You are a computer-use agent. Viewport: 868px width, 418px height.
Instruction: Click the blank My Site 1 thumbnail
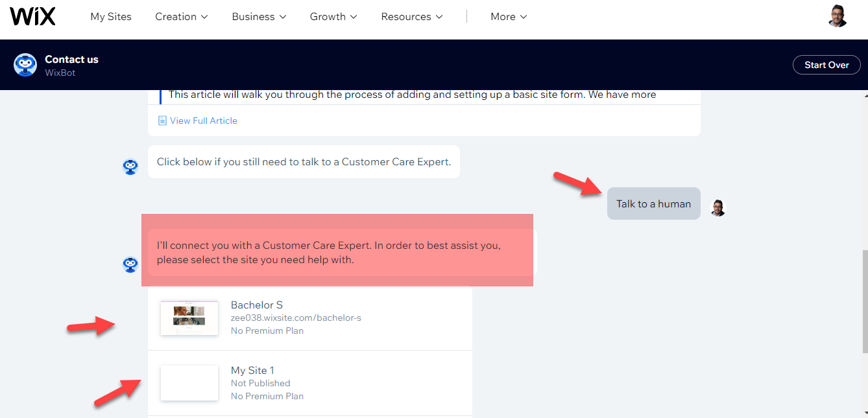tap(189, 382)
